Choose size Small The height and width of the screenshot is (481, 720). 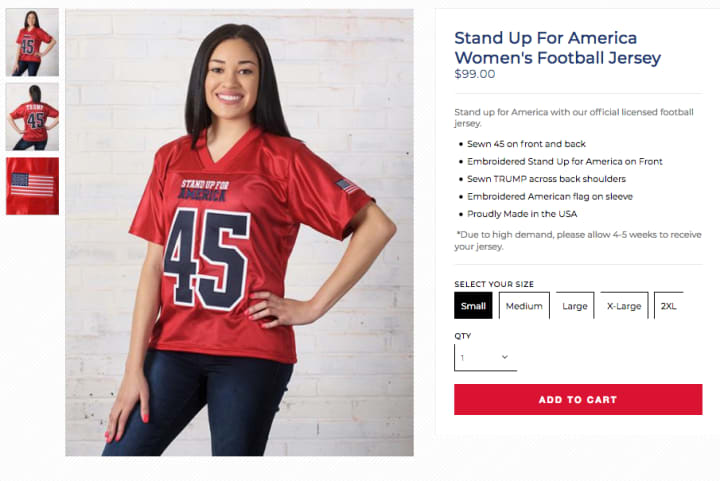(x=473, y=306)
